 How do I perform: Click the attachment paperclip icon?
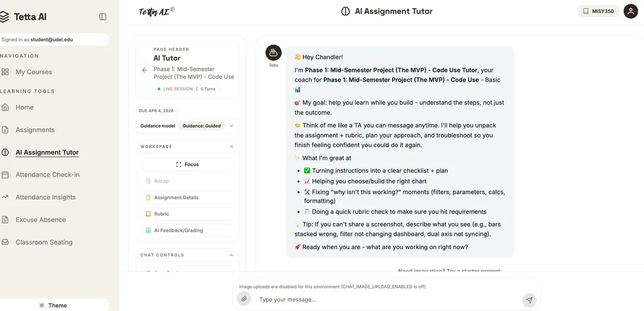244,299
